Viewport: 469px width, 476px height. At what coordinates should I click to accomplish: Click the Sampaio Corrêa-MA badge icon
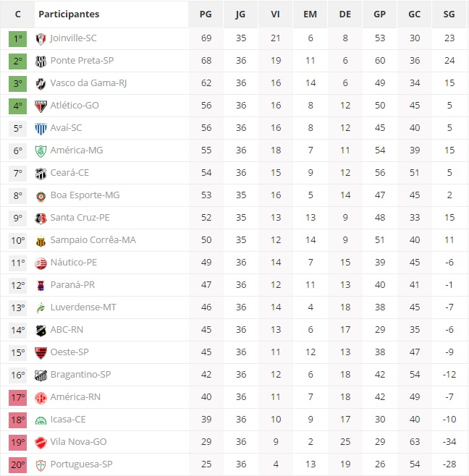pyautogui.click(x=41, y=241)
